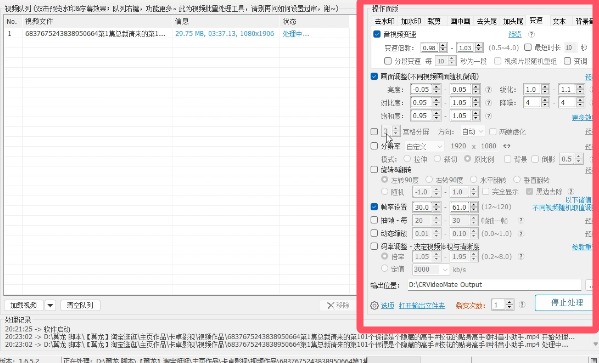599x363 pixels.
Task: Select the video file row number 1
Action: [x=176, y=34]
